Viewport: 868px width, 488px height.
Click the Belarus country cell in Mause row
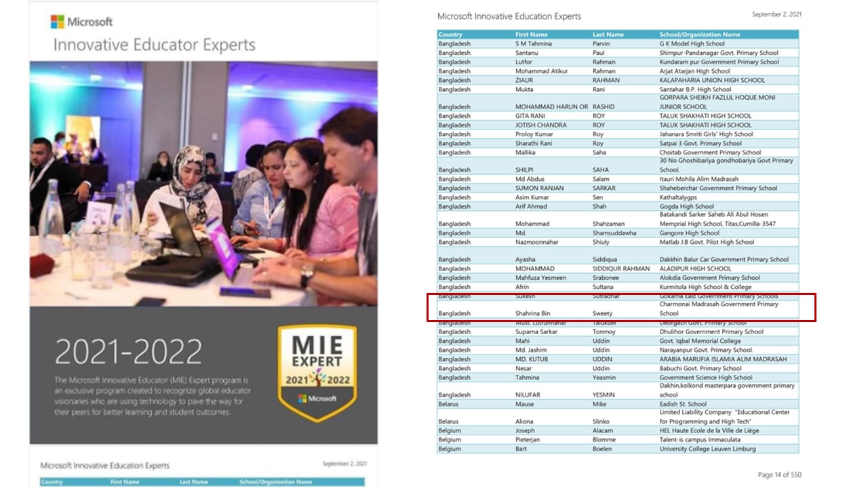coord(448,404)
